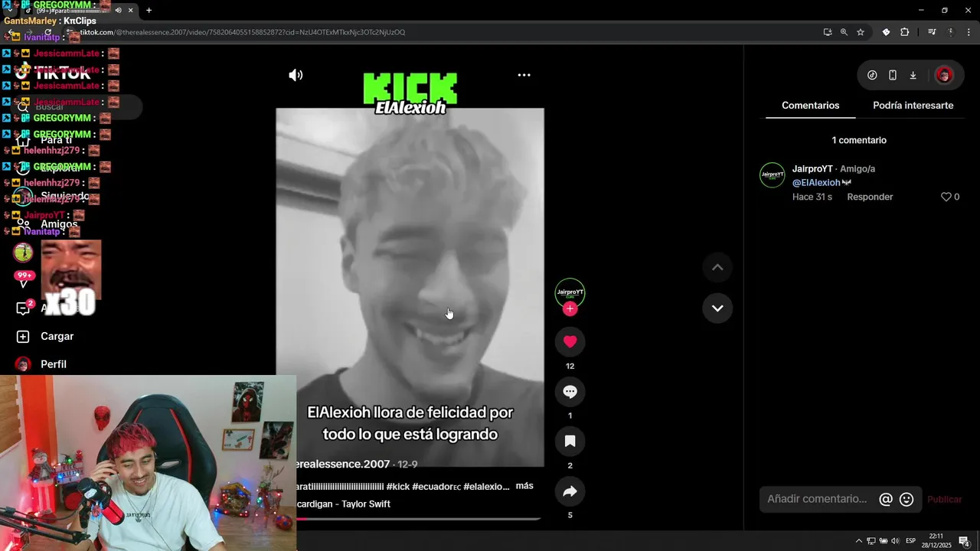The image size is (980, 551).
Task: Like the JairproYT comment heart
Action: coord(946,197)
